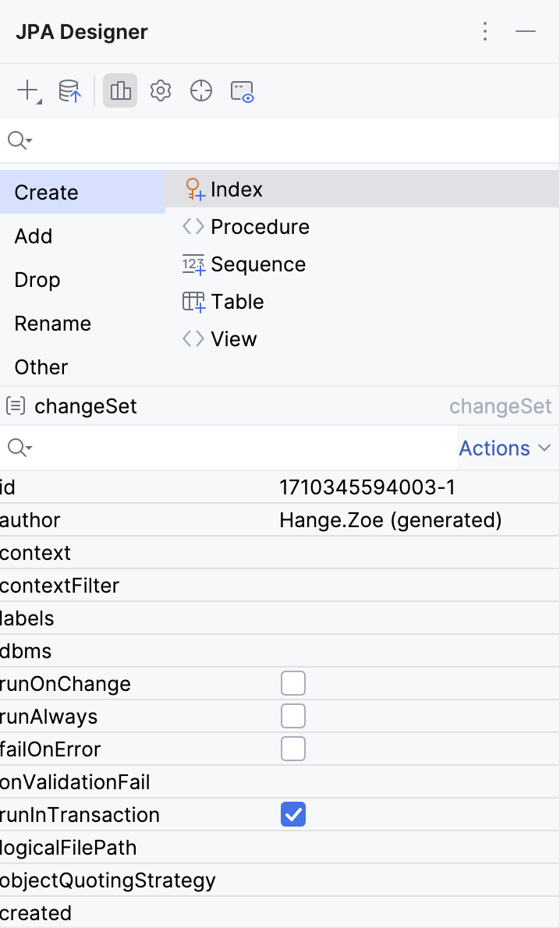Switch to the Drop category
Screen dimensions: 560x928
[x=37, y=279]
